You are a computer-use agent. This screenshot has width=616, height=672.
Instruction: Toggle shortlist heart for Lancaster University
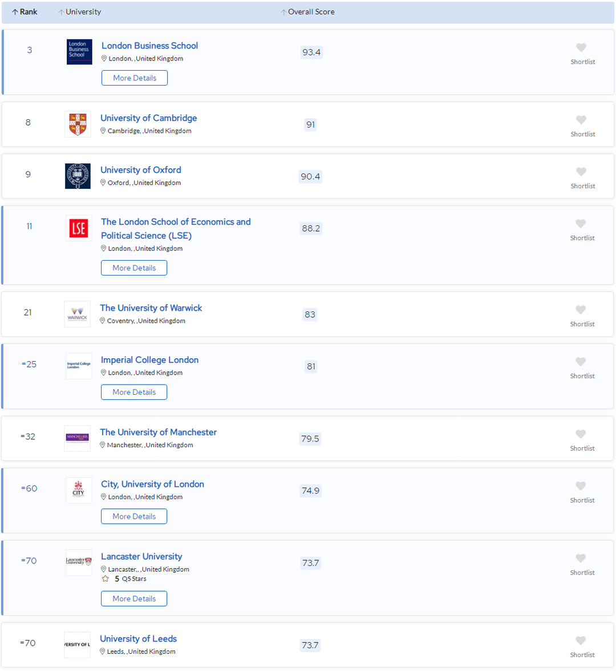point(581,558)
